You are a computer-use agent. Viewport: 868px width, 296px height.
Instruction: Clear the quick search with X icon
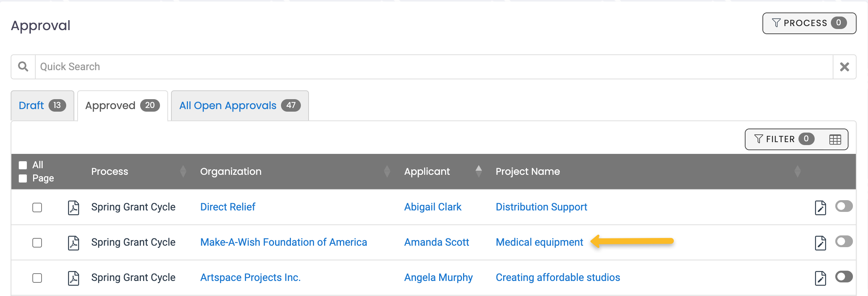[844, 67]
